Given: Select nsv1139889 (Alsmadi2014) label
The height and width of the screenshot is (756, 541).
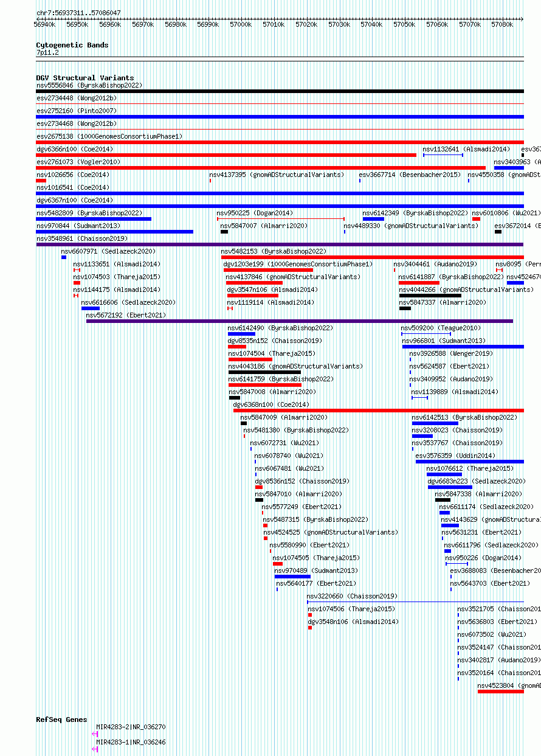Looking at the screenshot, I should [455, 392].
